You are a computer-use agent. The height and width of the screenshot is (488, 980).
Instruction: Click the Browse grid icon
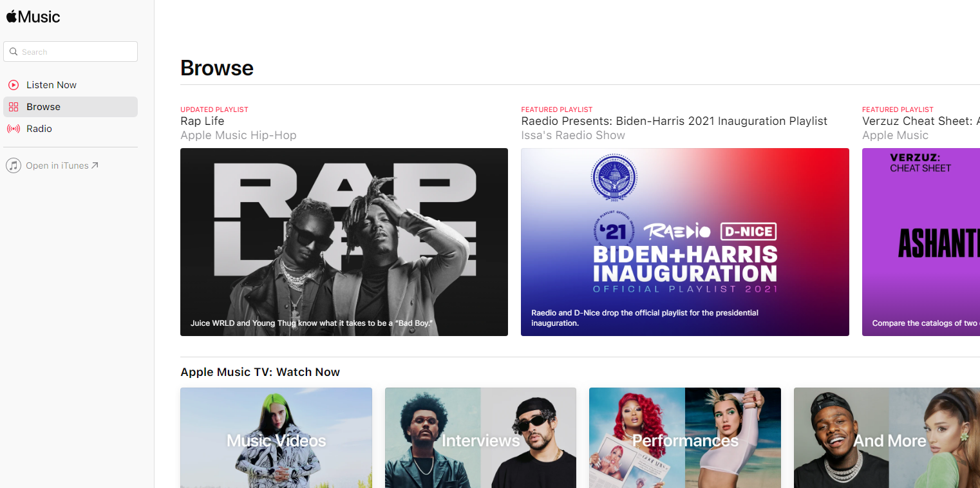pyautogui.click(x=14, y=107)
